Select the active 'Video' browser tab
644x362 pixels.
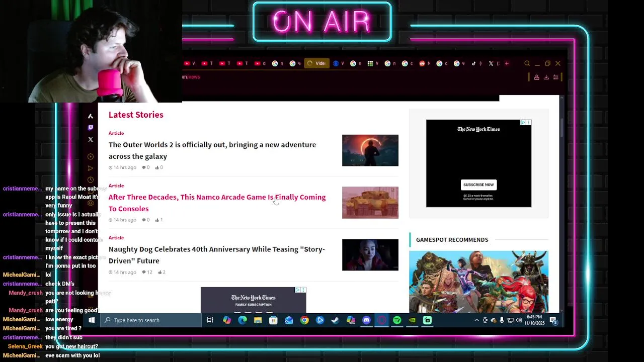pos(317,63)
